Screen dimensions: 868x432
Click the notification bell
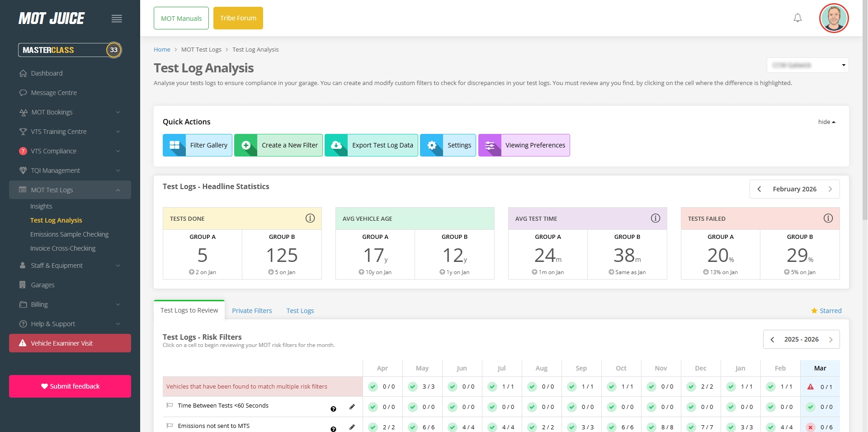click(797, 18)
